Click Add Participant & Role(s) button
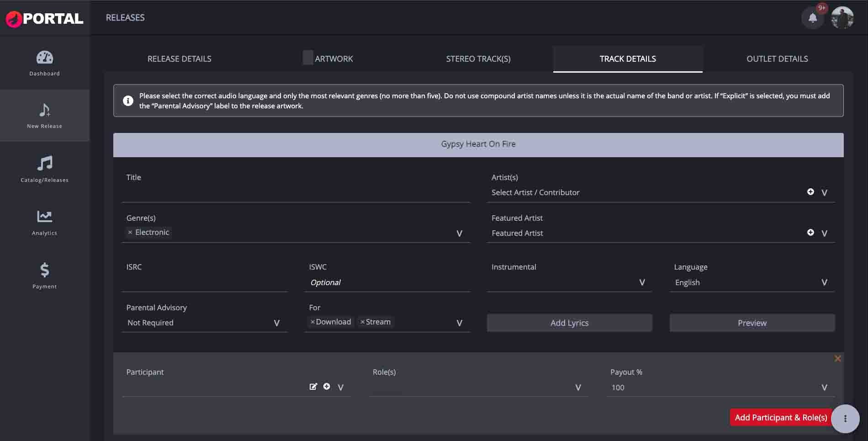Viewport: 868px width, 441px height. pyautogui.click(x=781, y=417)
